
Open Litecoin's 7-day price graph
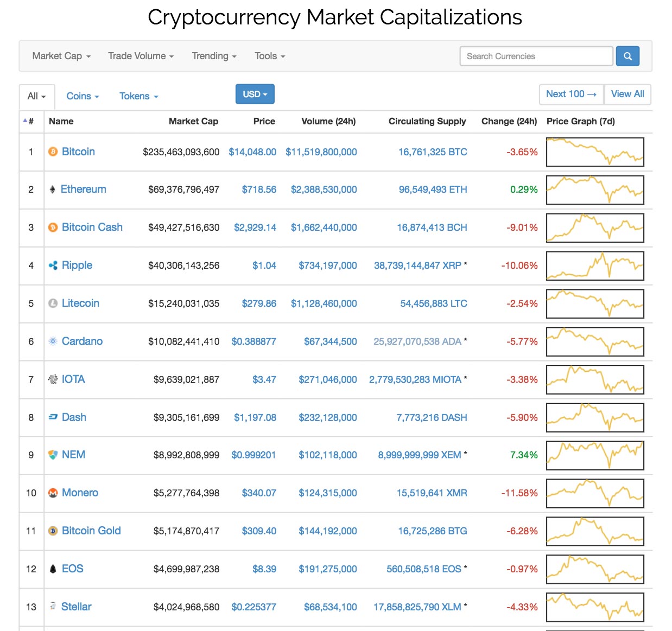595,304
